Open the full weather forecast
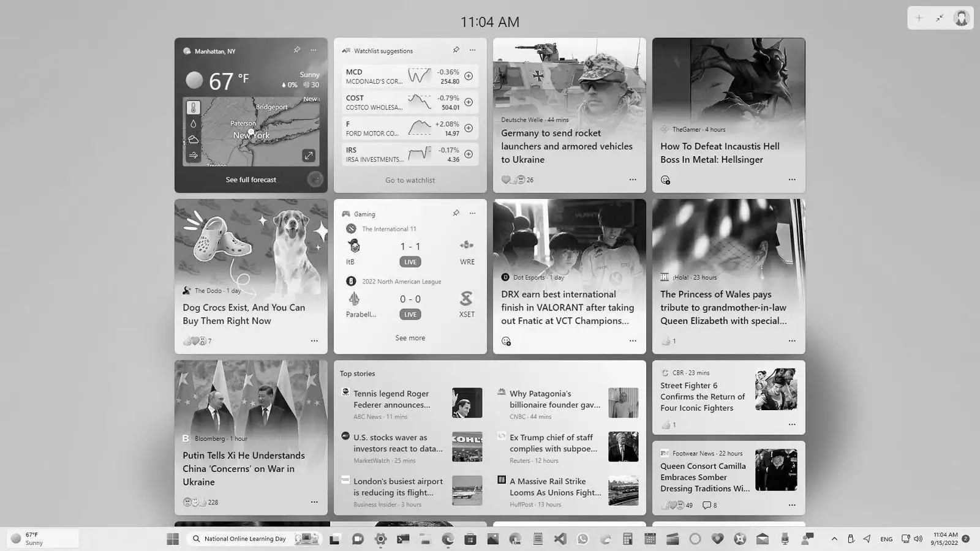The width and height of the screenshot is (980, 551). tap(251, 179)
